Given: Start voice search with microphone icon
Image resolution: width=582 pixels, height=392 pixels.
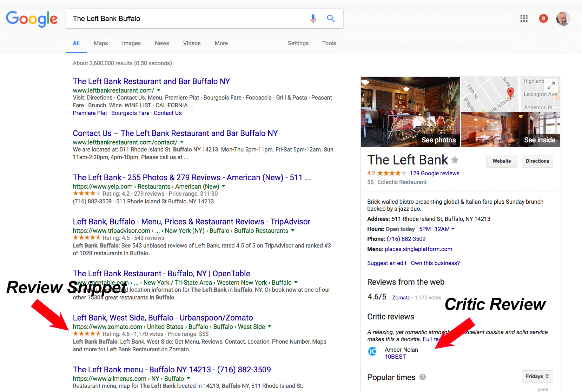Looking at the screenshot, I should click(313, 18).
